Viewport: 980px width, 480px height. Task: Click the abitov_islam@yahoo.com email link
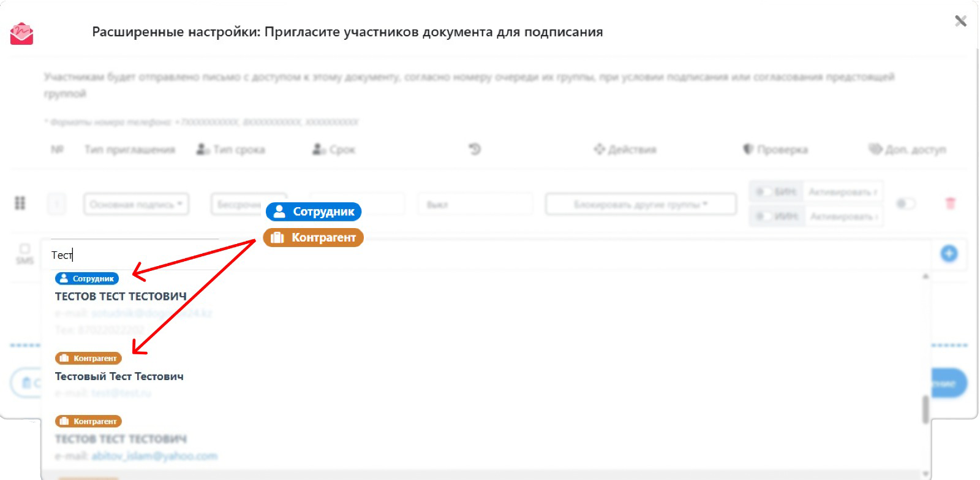click(x=154, y=456)
